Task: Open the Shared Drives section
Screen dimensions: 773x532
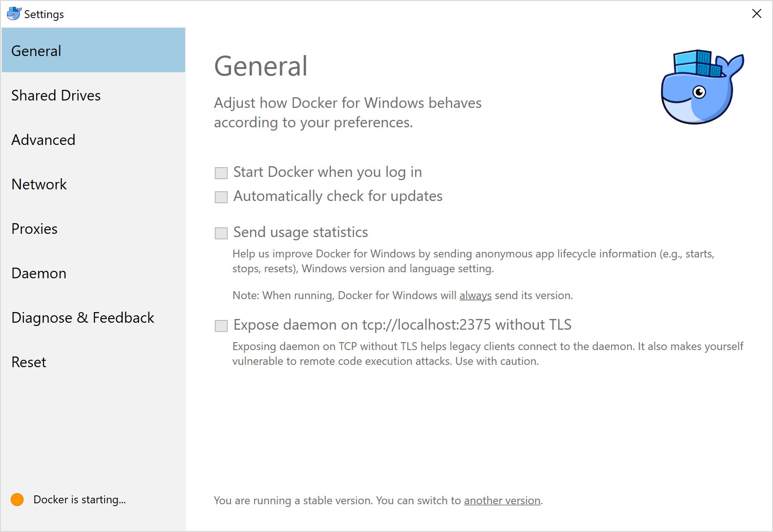Action: 94,95
